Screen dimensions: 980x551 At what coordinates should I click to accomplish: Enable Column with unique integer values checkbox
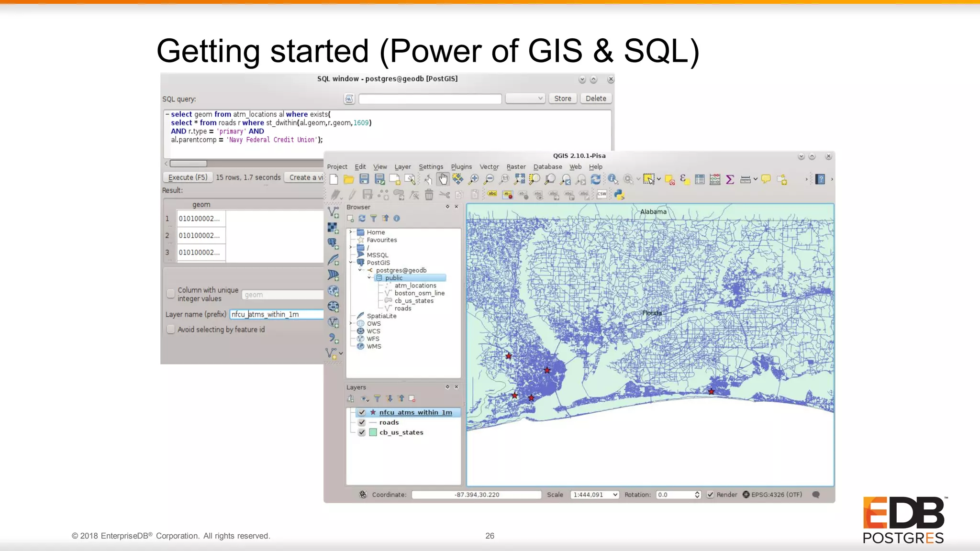pyautogui.click(x=171, y=294)
